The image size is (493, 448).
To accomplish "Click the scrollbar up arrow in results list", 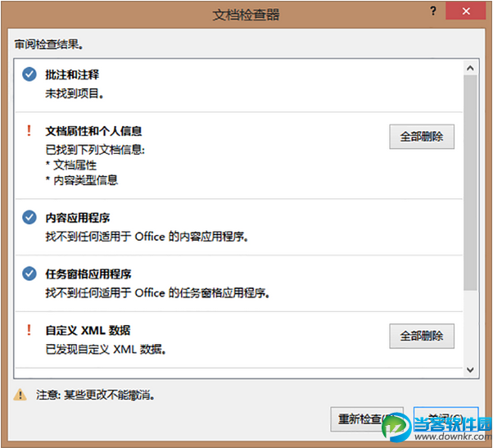I will (470, 68).
